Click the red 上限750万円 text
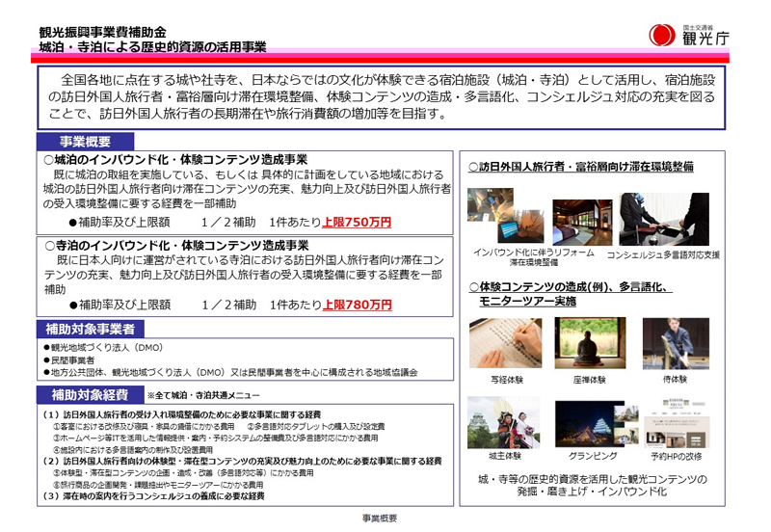The height and width of the screenshot is (532, 771). 357,223
